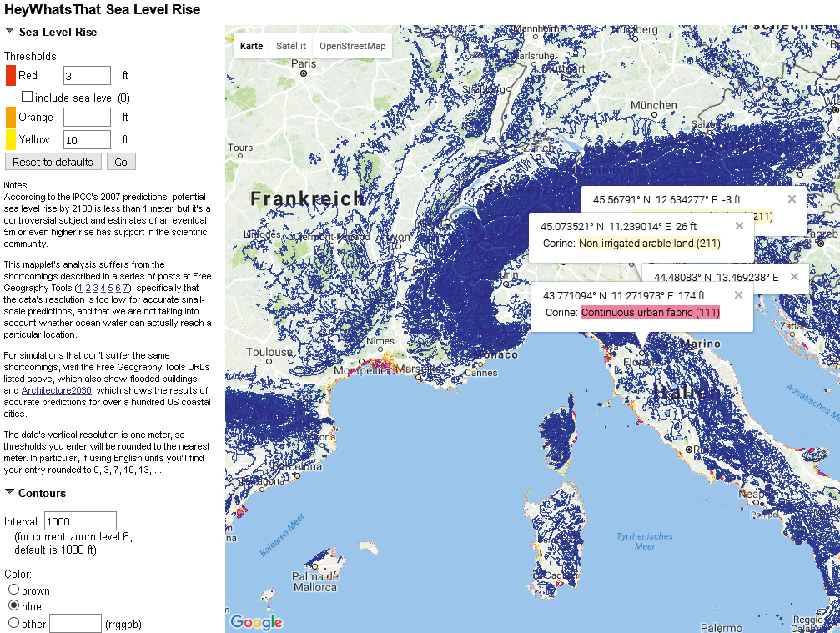Viewport: 840px width, 633px height.
Task: Open Free Geography Tools post link 2
Action: coord(88,288)
